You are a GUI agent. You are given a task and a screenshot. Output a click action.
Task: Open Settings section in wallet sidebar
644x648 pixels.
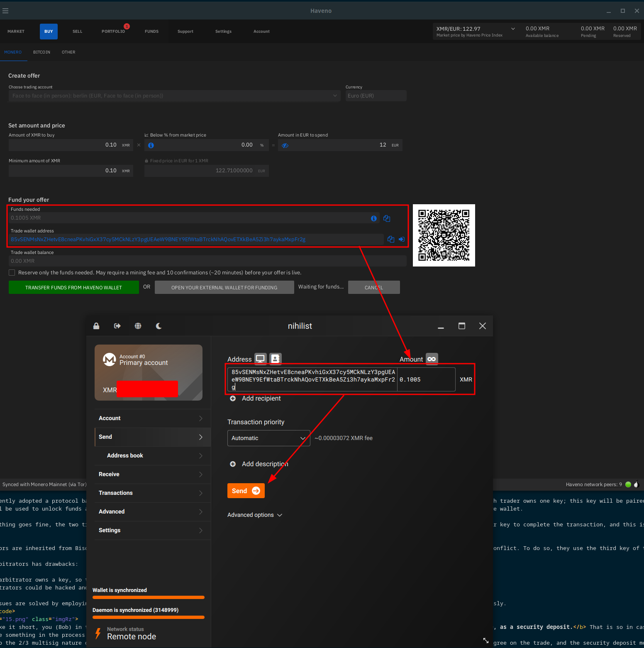[x=153, y=531]
